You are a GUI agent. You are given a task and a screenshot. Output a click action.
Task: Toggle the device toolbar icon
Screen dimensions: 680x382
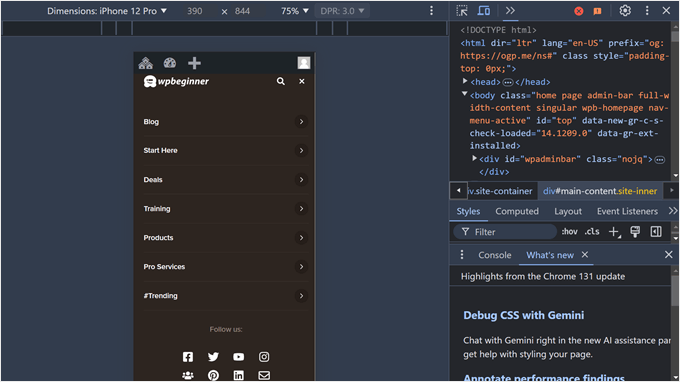coord(484,11)
